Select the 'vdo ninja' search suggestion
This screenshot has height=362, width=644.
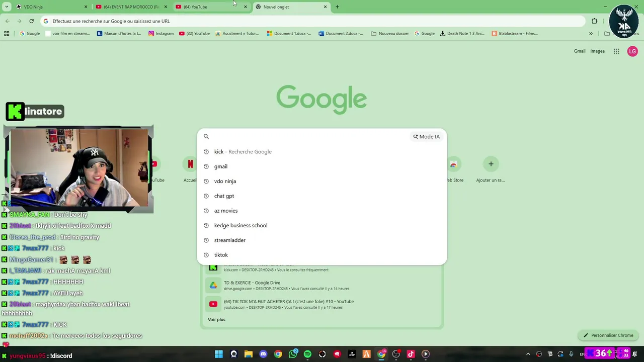point(322,181)
